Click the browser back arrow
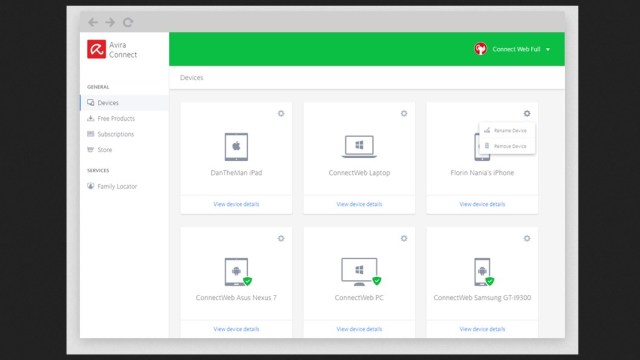 (x=93, y=22)
